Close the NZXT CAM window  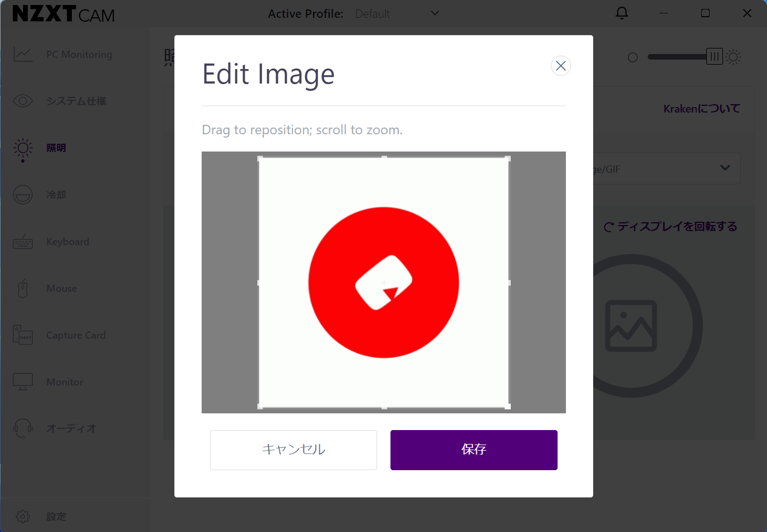click(747, 13)
